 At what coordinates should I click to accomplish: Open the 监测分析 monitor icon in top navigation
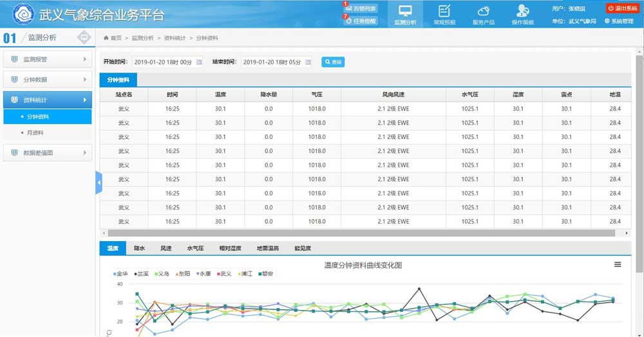405,11
